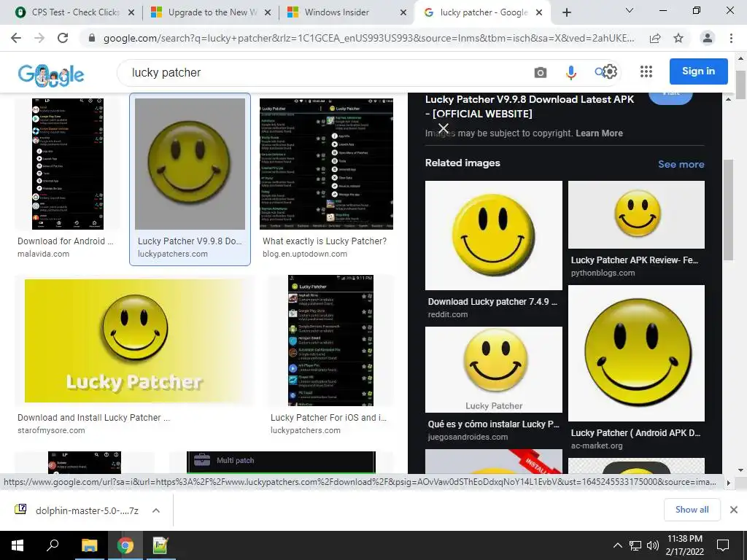Open Google search settings gear
The height and width of the screenshot is (560, 747).
click(610, 71)
